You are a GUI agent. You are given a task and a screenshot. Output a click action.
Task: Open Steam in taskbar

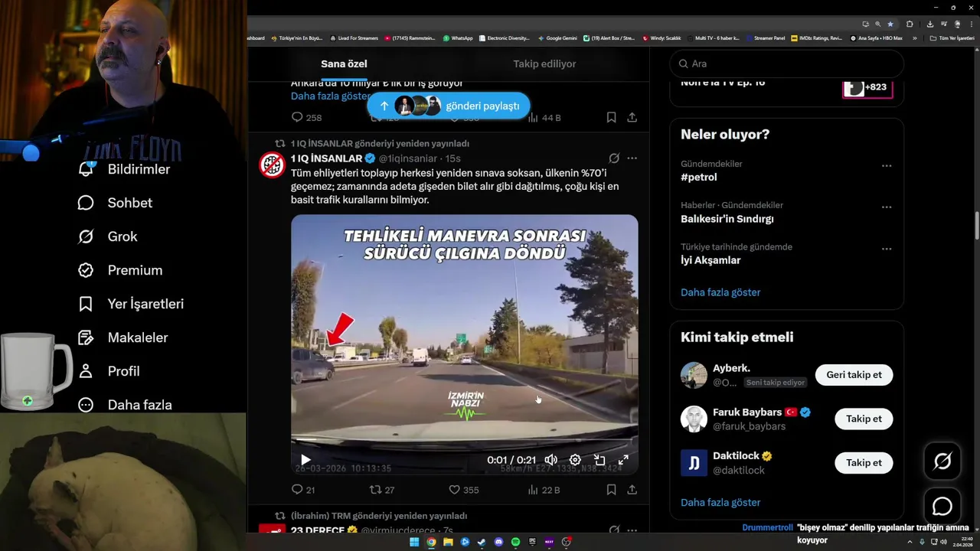482,542
